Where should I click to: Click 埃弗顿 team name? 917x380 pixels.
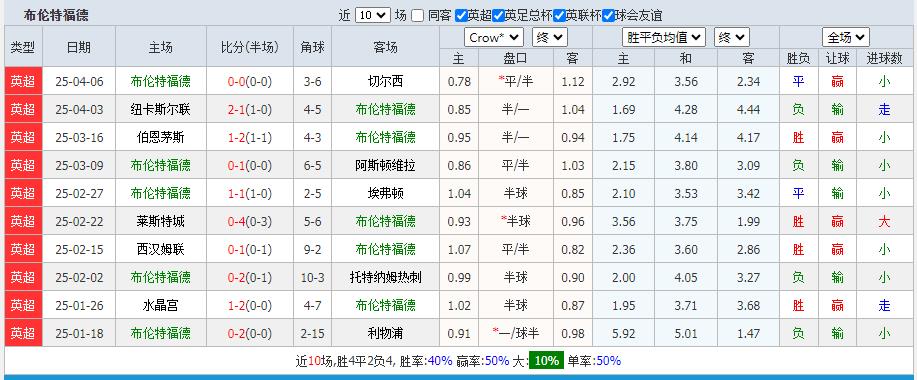click(385, 194)
